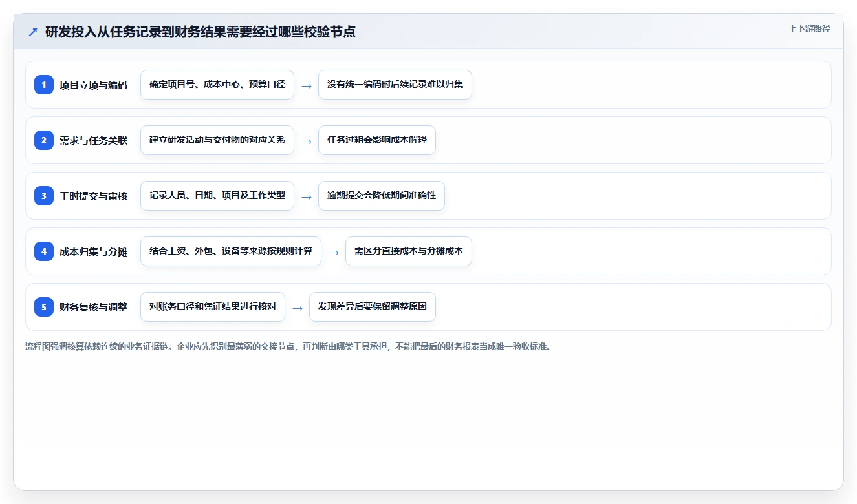Screen dimensions: 857x504
Task: Select step number 2 badge
Action: 44,140
